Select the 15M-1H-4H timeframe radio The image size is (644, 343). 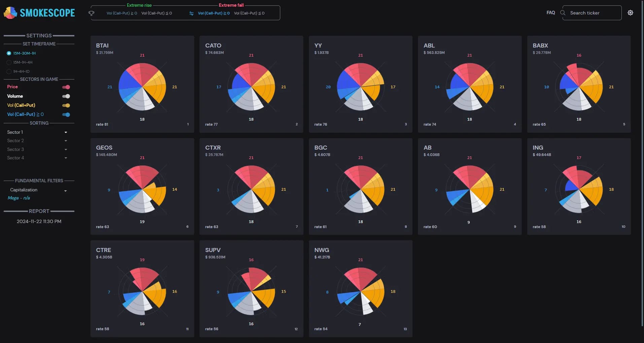coord(9,62)
